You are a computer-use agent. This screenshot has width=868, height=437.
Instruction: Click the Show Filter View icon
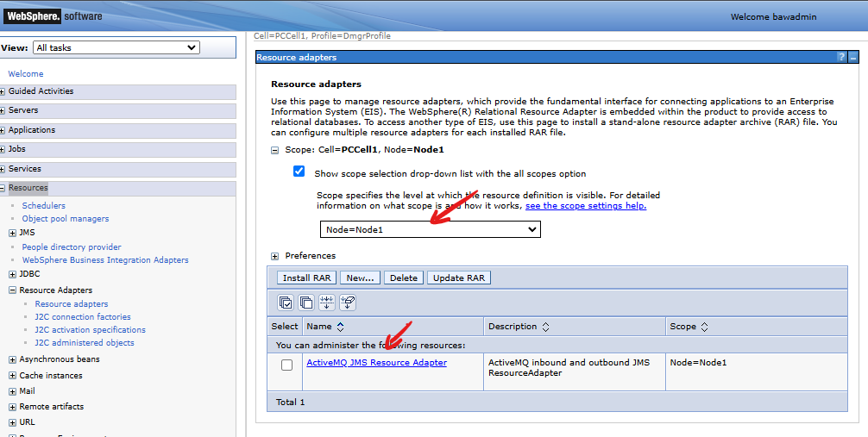(x=327, y=303)
